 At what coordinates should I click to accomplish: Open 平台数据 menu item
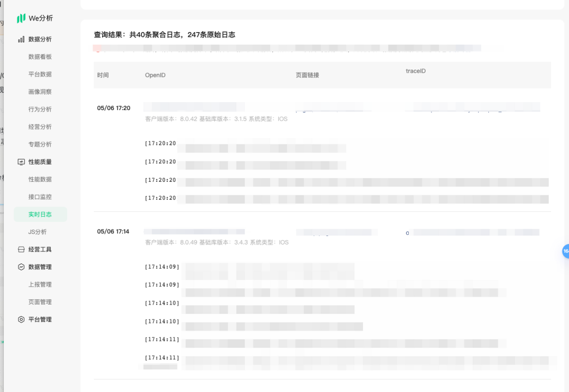[40, 74]
